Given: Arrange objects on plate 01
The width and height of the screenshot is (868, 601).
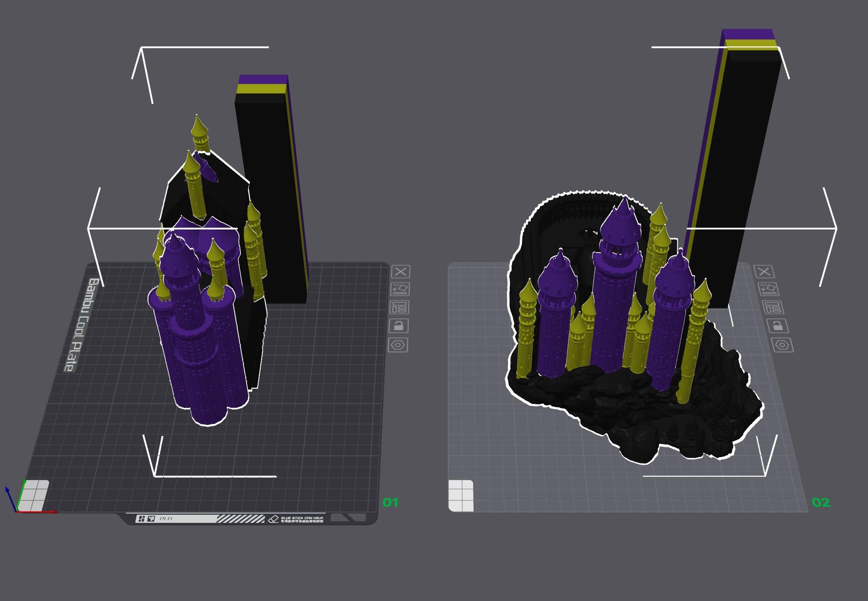Looking at the screenshot, I should tap(399, 307).
